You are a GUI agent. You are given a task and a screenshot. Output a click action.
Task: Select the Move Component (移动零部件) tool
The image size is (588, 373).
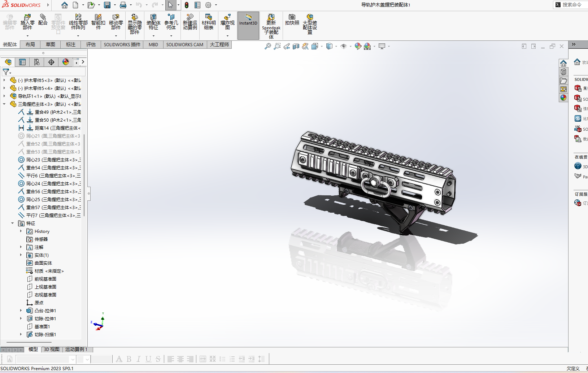(116, 22)
